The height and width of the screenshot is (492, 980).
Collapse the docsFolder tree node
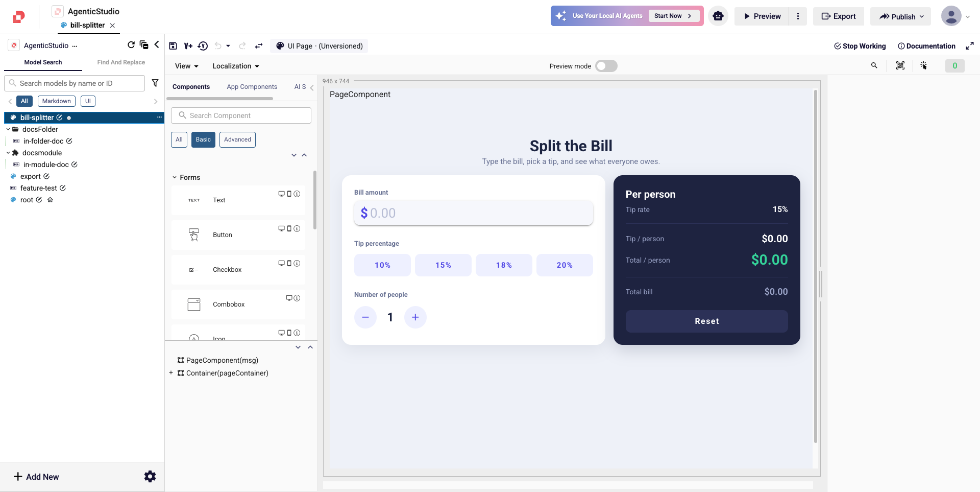tap(8, 129)
